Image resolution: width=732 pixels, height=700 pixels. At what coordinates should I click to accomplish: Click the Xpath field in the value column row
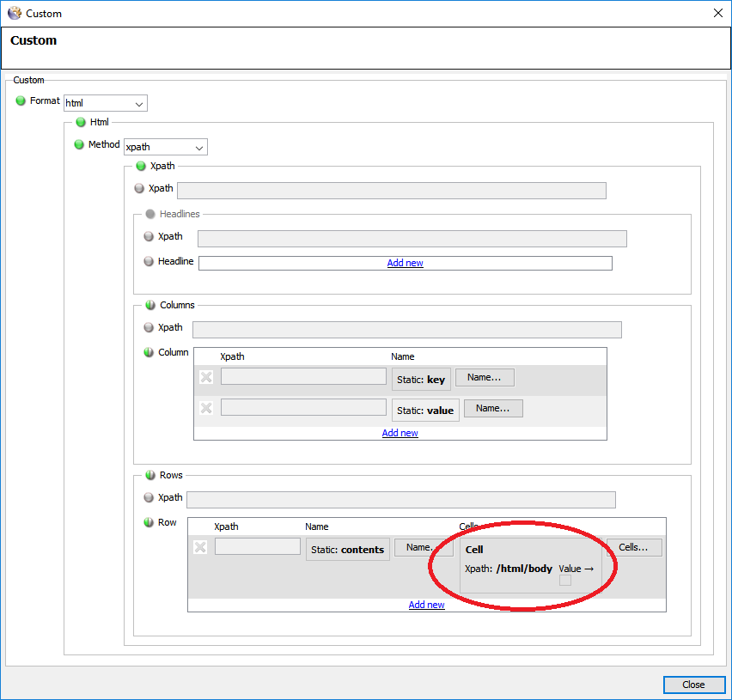pyautogui.click(x=303, y=407)
